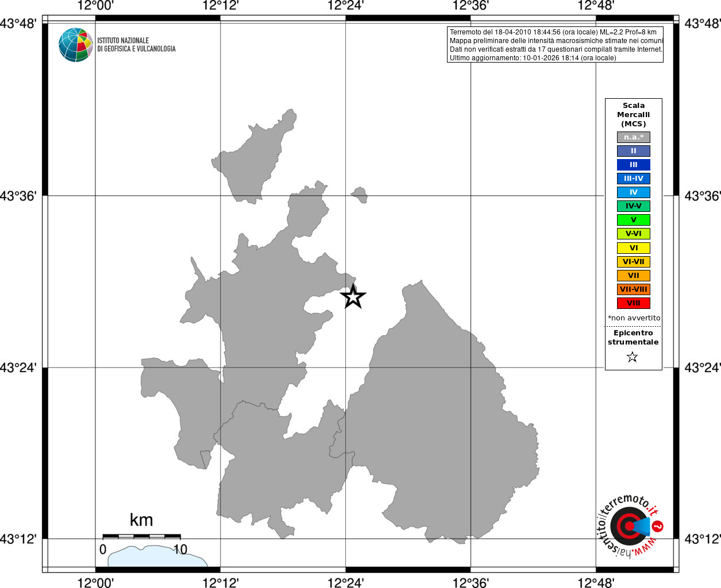Click the km scale bar

(x=141, y=536)
